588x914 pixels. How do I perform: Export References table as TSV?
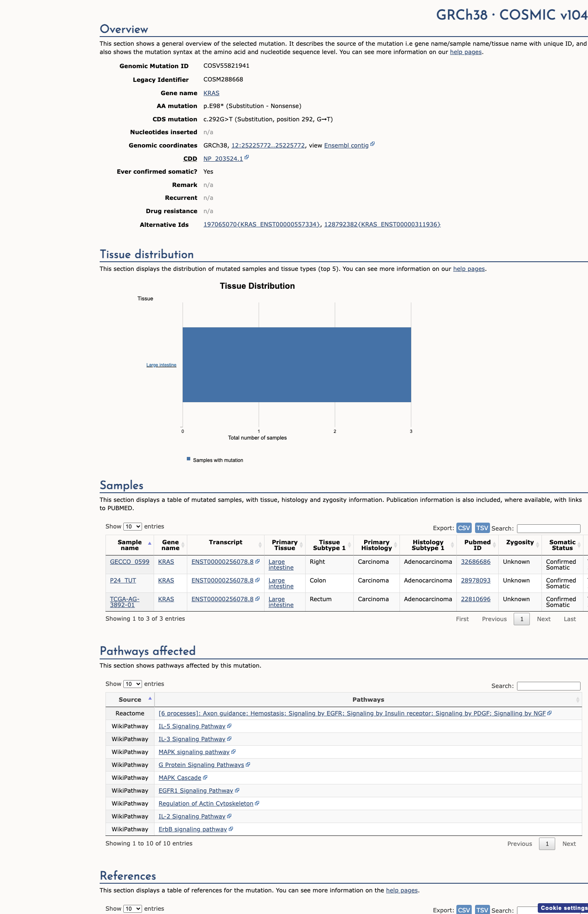click(482, 910)
